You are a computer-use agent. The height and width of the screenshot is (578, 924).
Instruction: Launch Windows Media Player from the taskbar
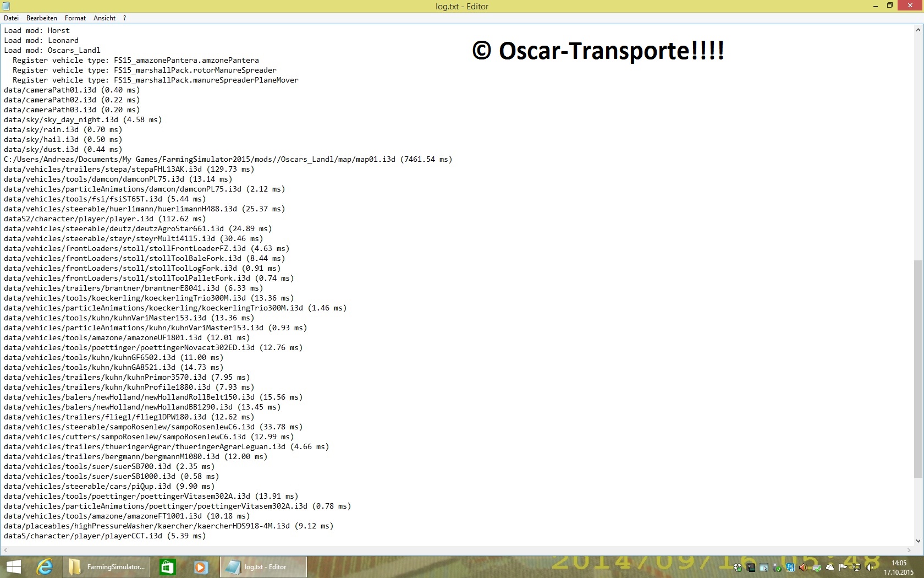(x=200, y=567)
